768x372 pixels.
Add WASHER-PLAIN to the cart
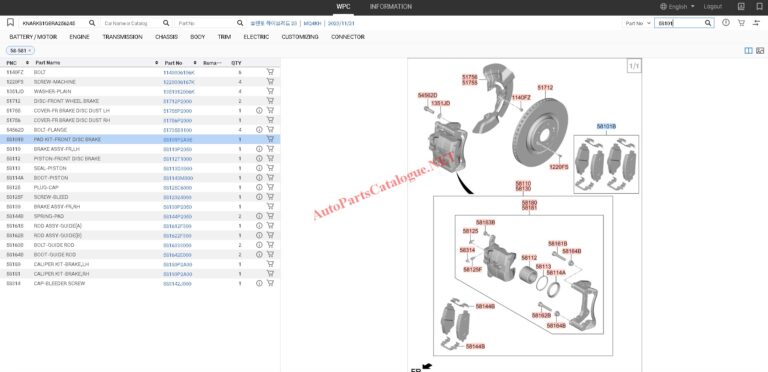tap(270, 91)
